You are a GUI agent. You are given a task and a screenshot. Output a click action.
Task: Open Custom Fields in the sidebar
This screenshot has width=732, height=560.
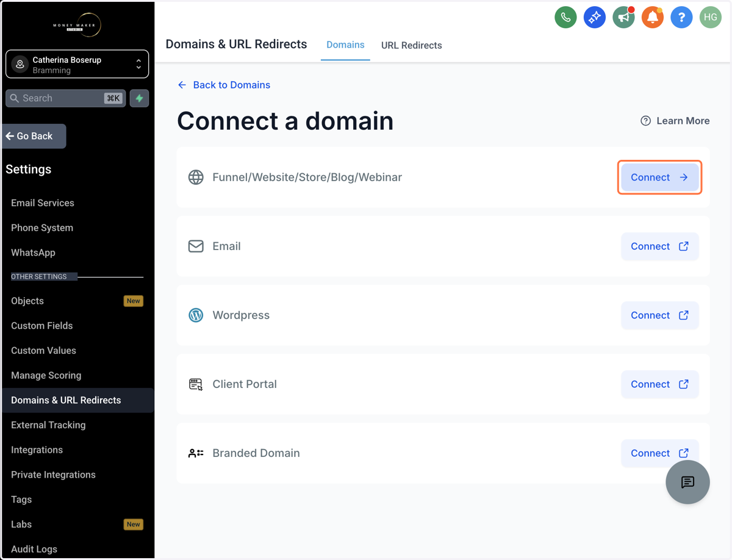point(42,326)
